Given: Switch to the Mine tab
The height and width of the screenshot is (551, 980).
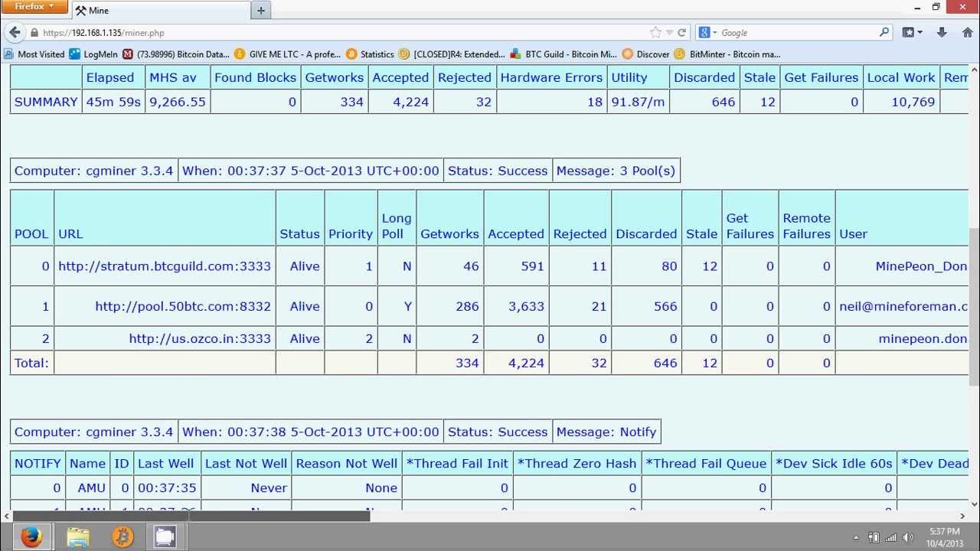Looking at the screenshot, I should [153, 11].
